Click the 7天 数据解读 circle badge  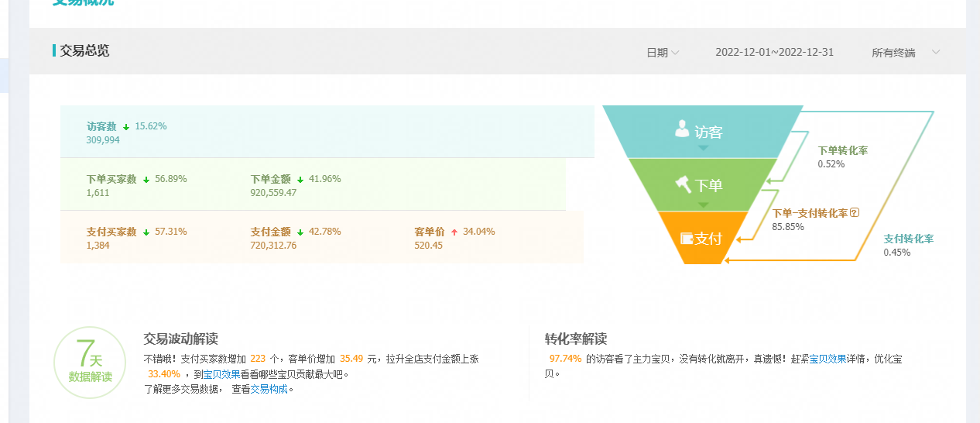click(90, 363)
